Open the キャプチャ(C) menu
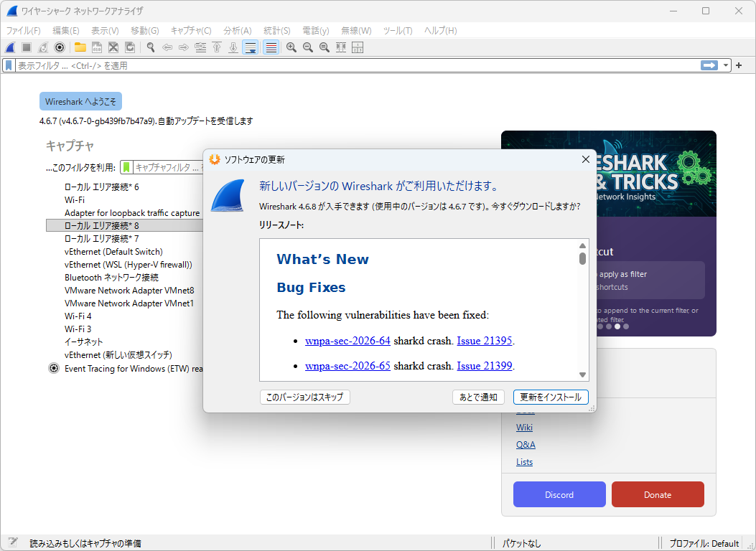The height and width of the screenshot is (551, 756). tap(191, 30)
